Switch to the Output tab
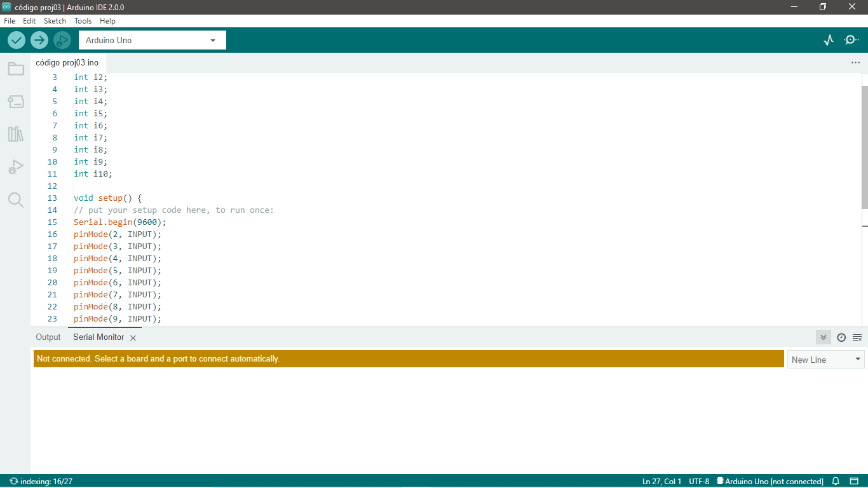868x488 pixels. coord(48,337)
